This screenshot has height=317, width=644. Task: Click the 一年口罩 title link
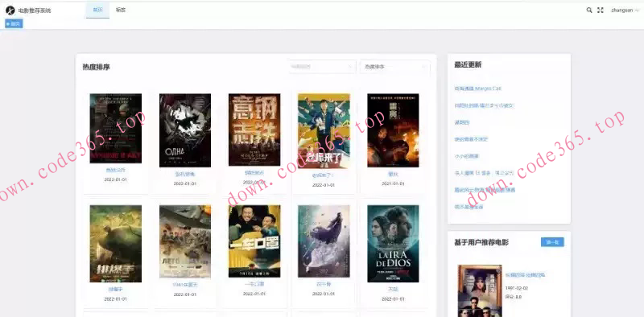[x=254, y=284]
